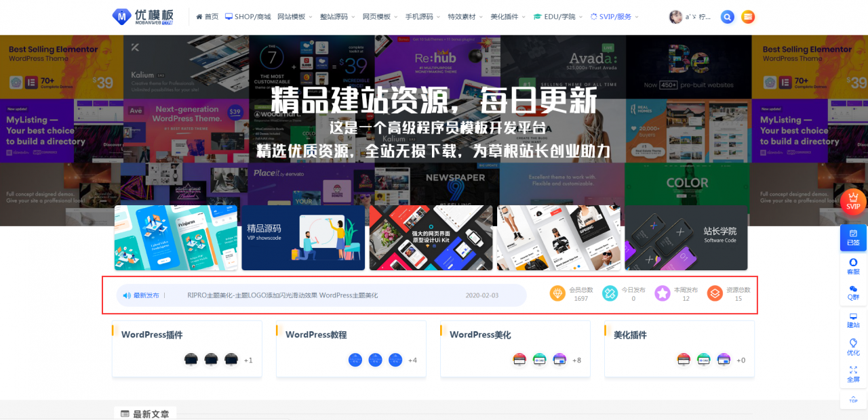Expand the 网站模板 dropdown menu
Image resolution: width=868 pixels, height=420 pixels.
point(294,17)
